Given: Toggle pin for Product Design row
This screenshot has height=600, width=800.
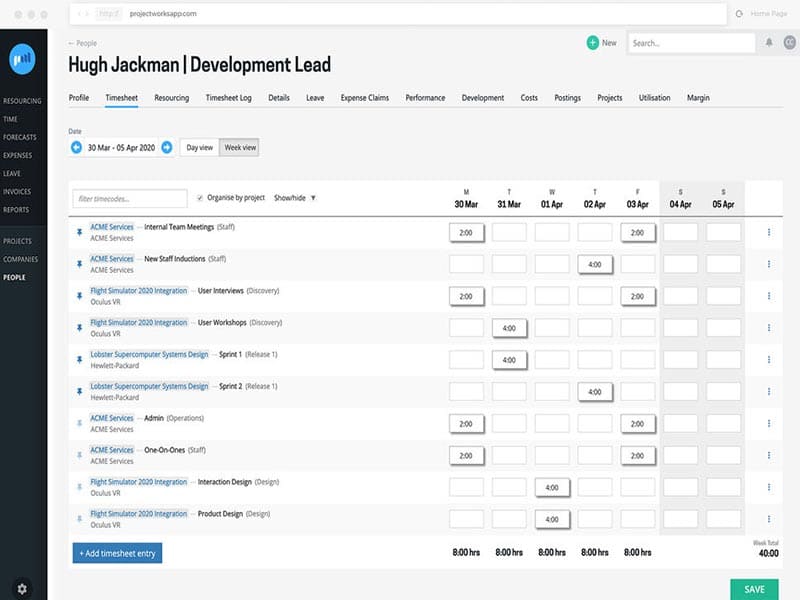Looking at the screenshot, I should pos(80,519).
